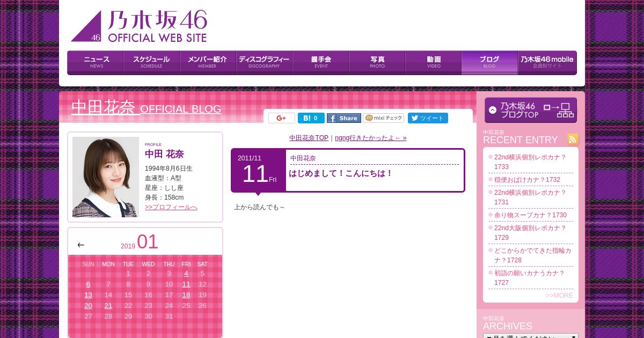
Task: Share post on Facebook
Action: pyautogui.click(x=344, y=118)
